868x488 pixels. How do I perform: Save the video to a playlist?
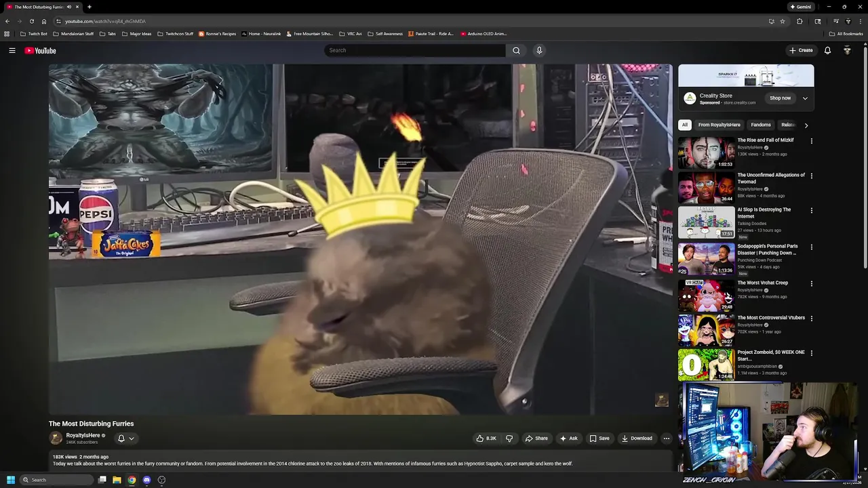[599, 439]
